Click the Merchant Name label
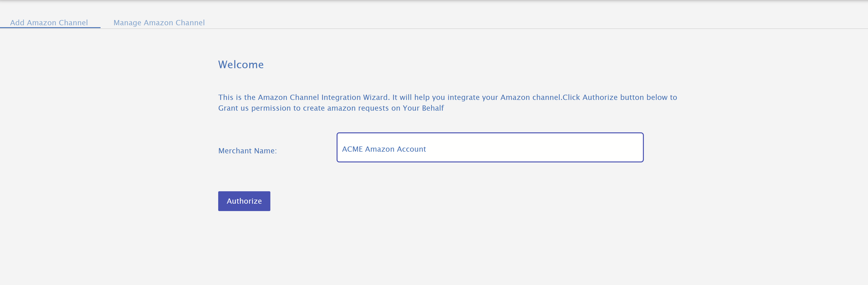Image resolution: width=868 pixels, height=285 pixels. [247, 151]
